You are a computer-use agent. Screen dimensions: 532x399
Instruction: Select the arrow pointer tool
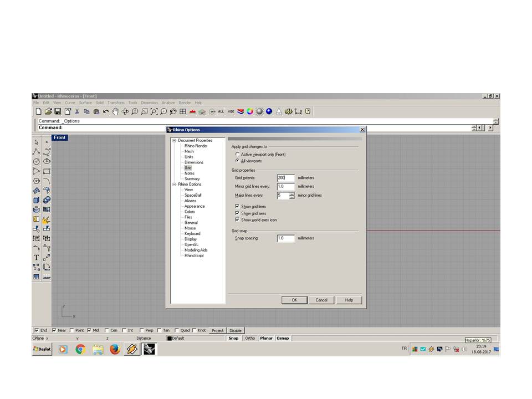[37, 142]
